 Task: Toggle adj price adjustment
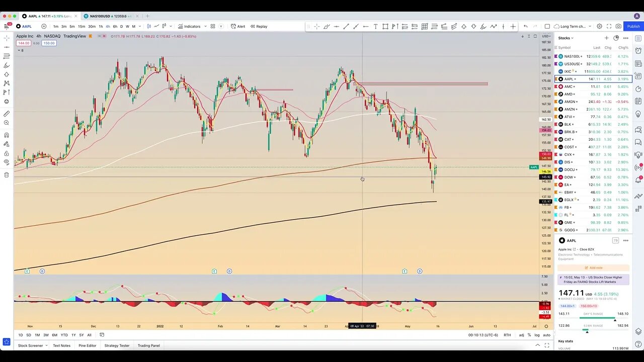click(521, 335)
